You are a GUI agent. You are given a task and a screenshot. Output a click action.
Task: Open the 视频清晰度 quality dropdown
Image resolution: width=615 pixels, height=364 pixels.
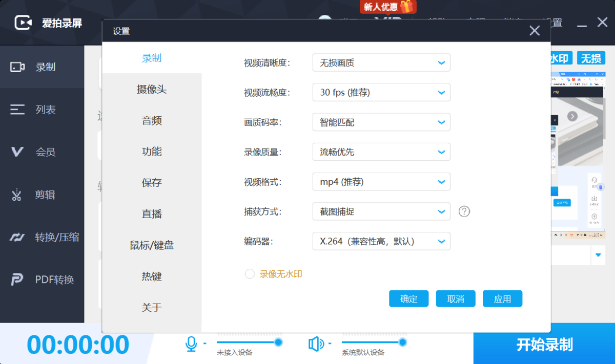(x=381, y=62)
